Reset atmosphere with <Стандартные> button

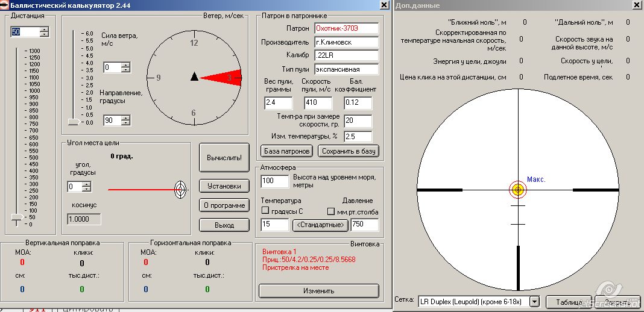pos(320,225)
